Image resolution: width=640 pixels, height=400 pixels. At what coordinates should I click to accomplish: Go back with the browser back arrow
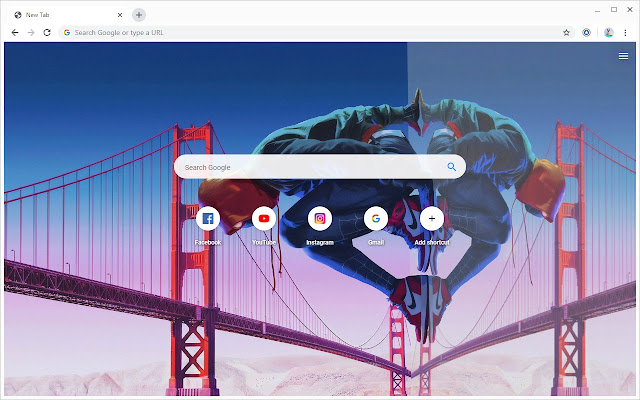pos(15,33)
